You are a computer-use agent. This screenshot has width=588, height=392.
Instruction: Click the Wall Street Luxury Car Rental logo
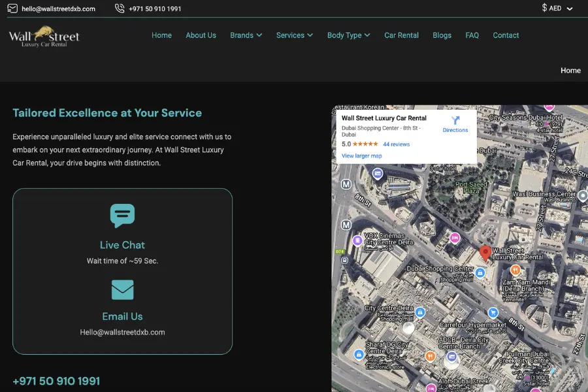[44, 37]
